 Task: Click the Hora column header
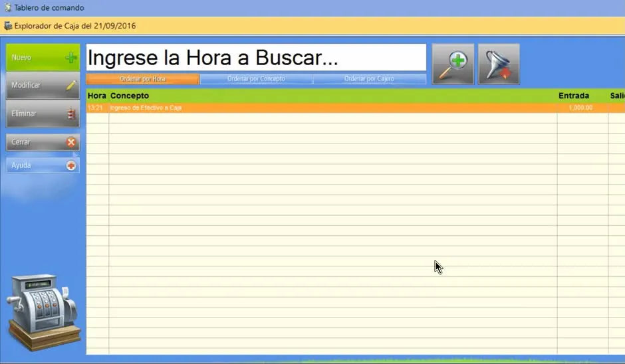point(97,96)
